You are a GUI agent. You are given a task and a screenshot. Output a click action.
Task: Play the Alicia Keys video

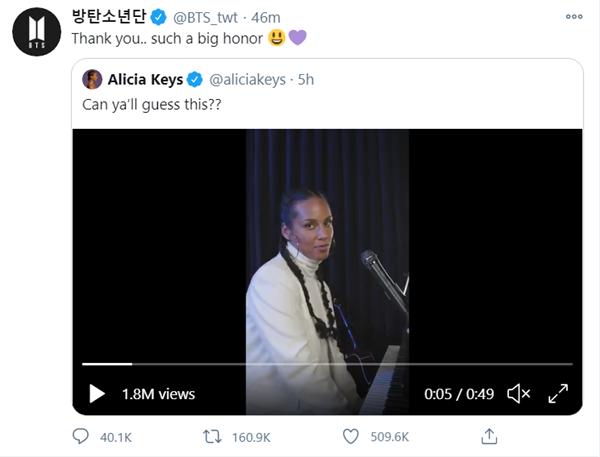click(x=97, y=394)
